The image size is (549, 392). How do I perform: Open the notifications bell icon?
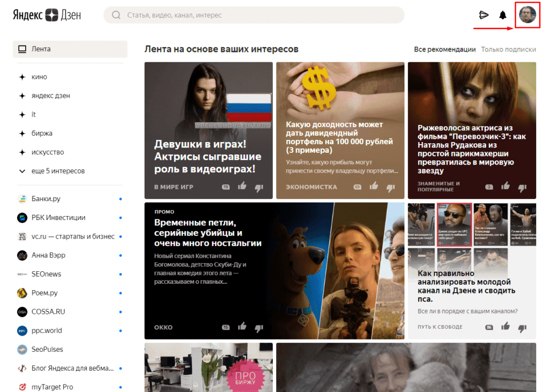tap(503, 15)
